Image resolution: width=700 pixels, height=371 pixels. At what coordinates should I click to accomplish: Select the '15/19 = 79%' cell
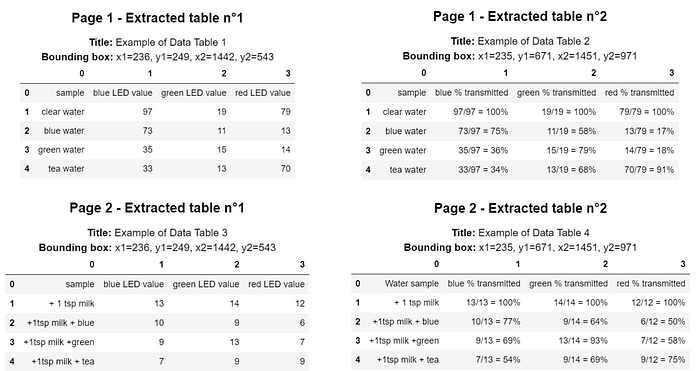[x=571, y=150]
